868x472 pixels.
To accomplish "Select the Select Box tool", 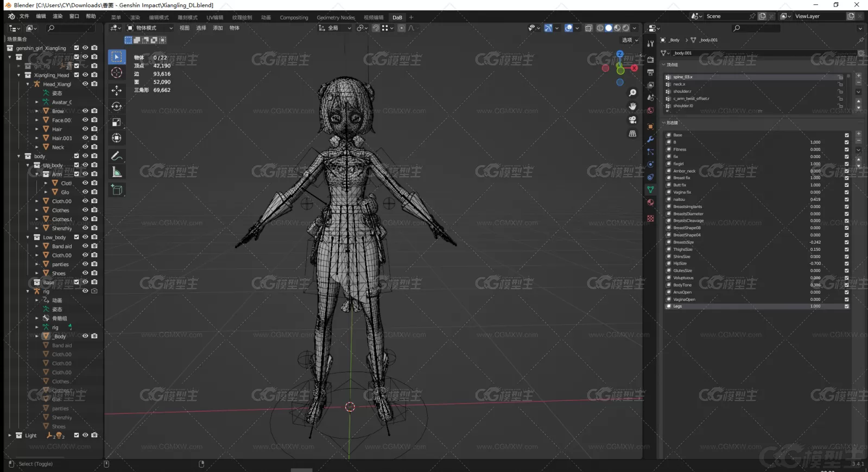I will [x=117, y=57].
